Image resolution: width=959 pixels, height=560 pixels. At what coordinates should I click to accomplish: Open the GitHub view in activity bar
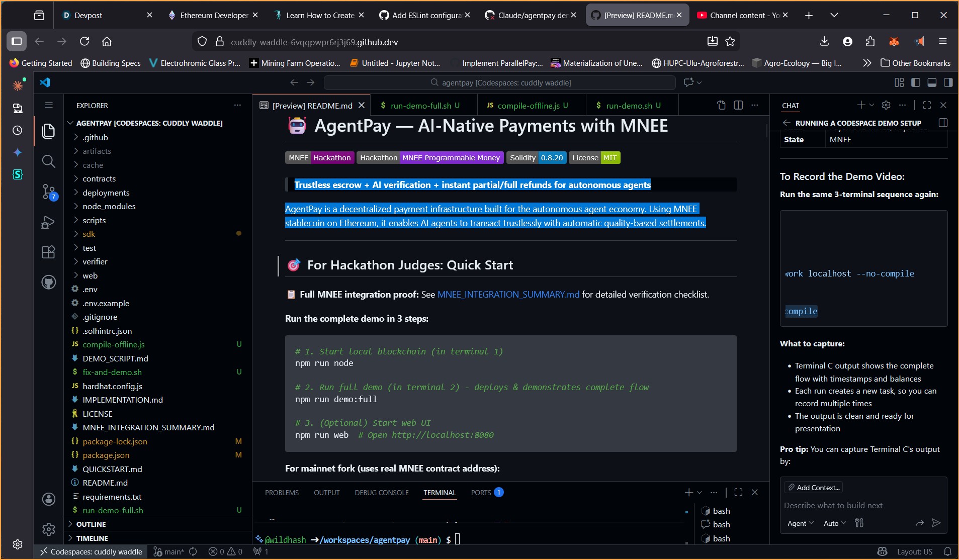(x=48, y=282)
